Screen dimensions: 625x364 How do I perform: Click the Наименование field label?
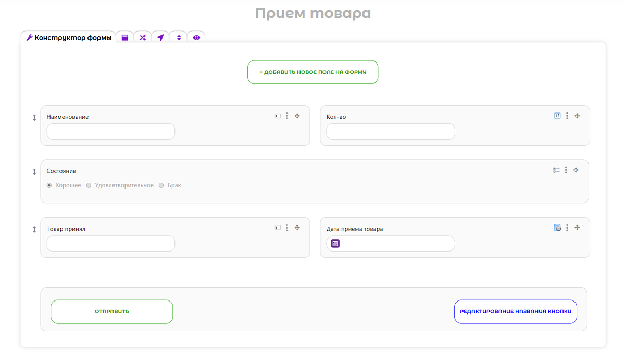pyautogui.click(x=68, y=117)
